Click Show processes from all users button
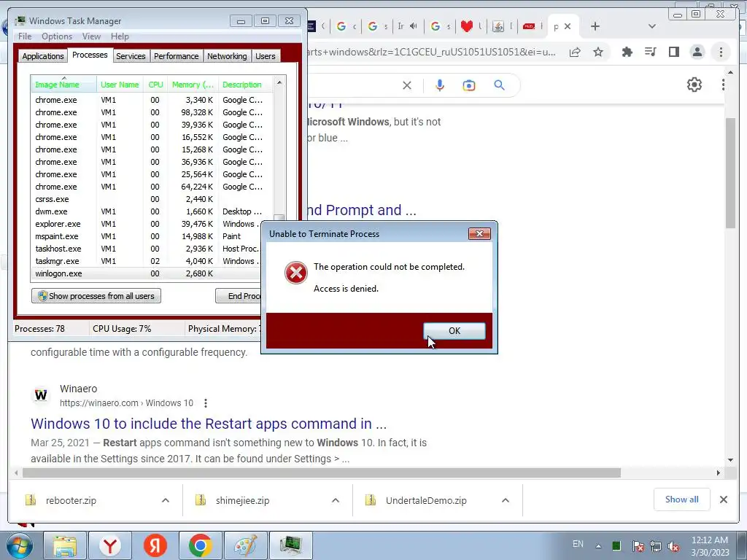This screenshot has width=747, height=560. pos(96,296)
